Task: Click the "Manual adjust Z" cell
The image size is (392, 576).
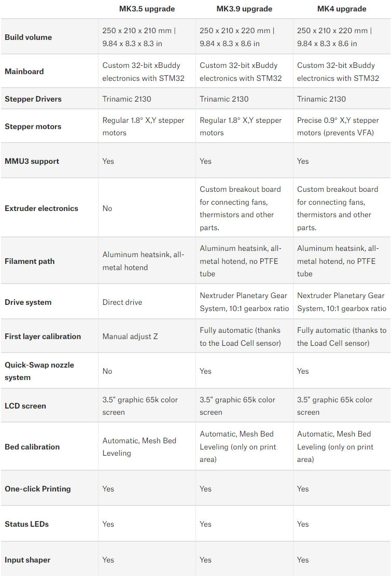Action: click(x=130, y=336)
